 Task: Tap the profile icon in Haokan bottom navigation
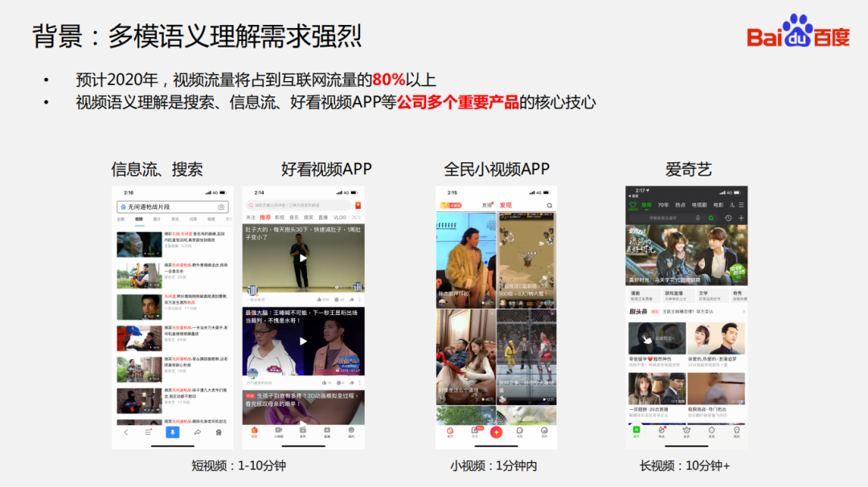[351, 432]
